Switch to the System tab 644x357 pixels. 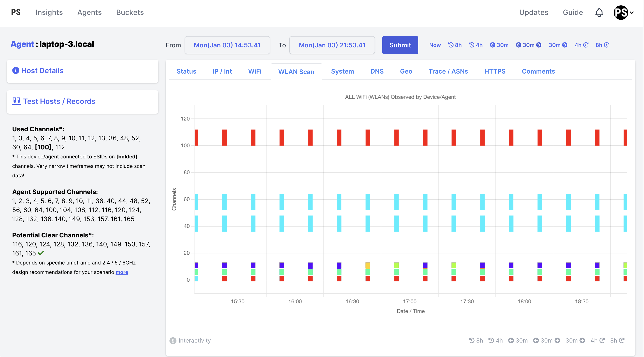(342, 71)
